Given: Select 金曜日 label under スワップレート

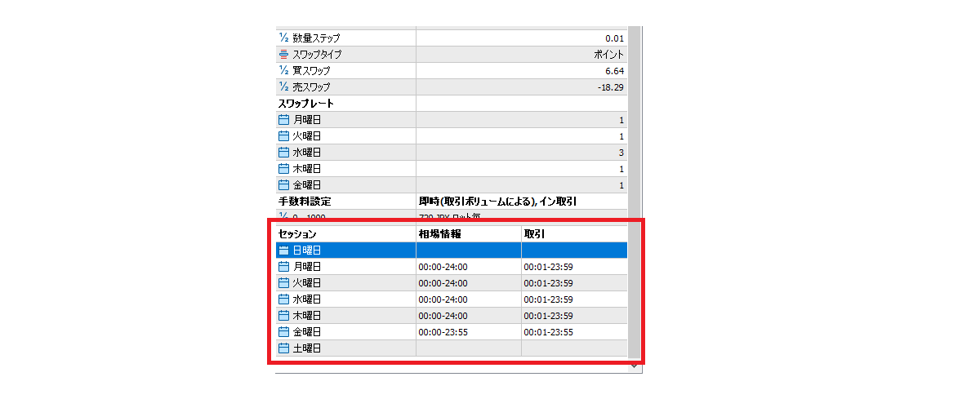Looking at the screenshot, I should 307,184.
